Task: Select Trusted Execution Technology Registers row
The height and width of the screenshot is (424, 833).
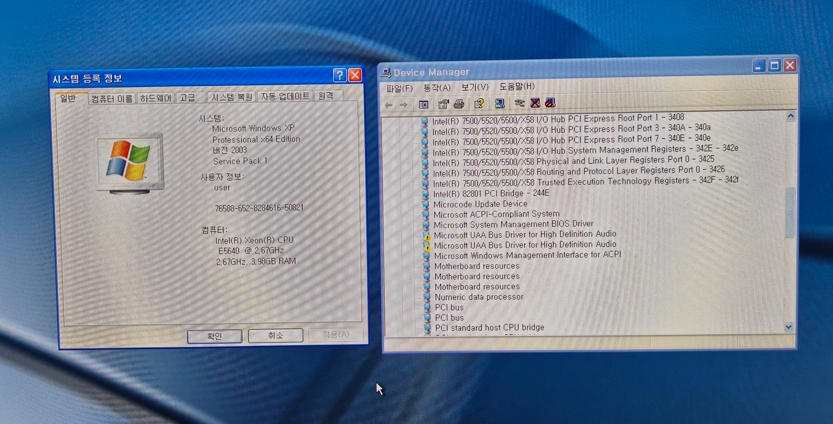Action: coord(585,182)
